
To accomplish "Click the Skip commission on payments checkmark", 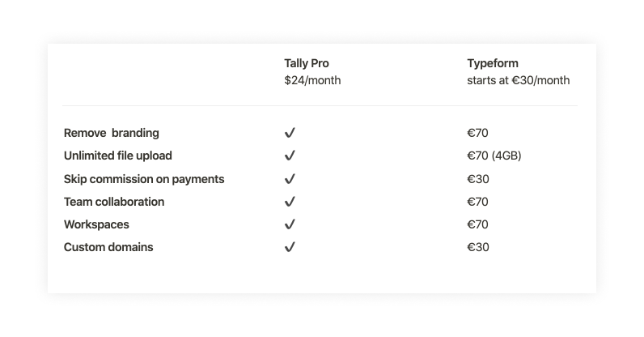I will [290, 179].
